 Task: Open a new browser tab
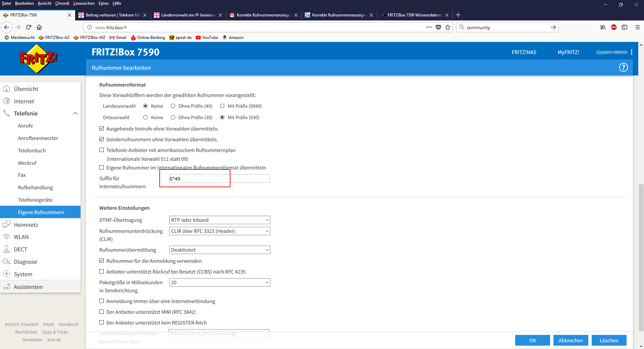point(458,15)
